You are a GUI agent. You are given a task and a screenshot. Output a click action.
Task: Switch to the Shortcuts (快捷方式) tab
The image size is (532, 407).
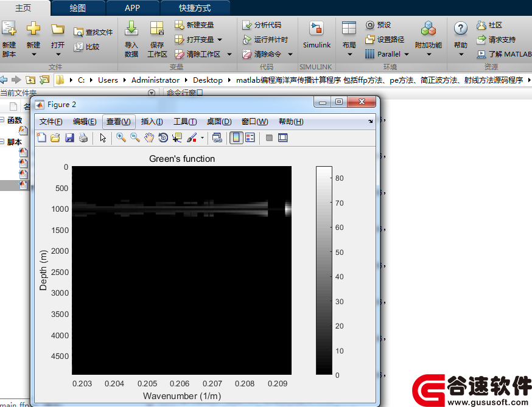pyautogui.click(x=195, y=8)
